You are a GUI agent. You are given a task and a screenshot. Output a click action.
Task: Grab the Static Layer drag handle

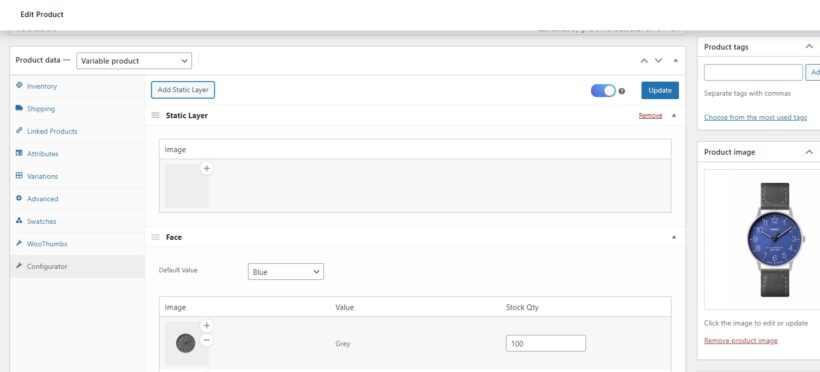click(x=155, y=115)
